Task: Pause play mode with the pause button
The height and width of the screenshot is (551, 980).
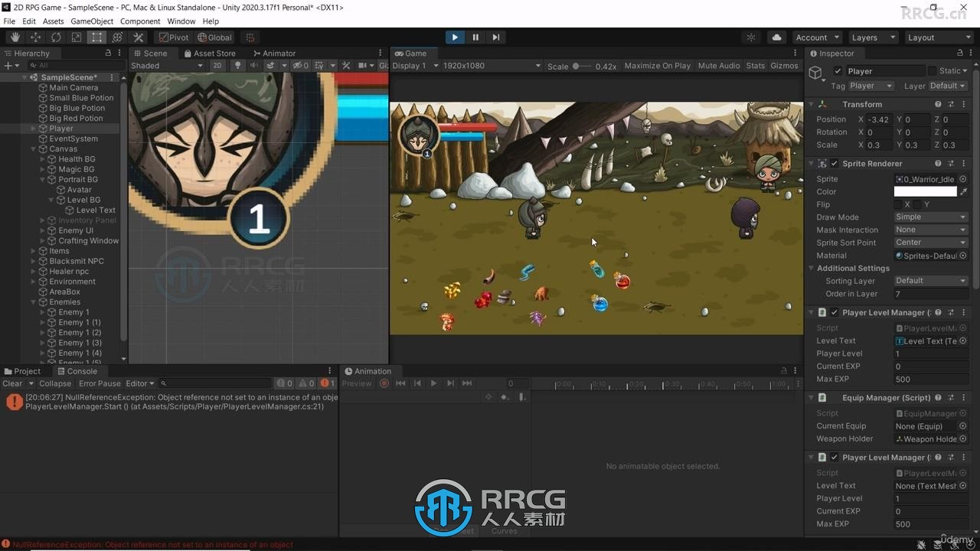Action: pos(475,37)
